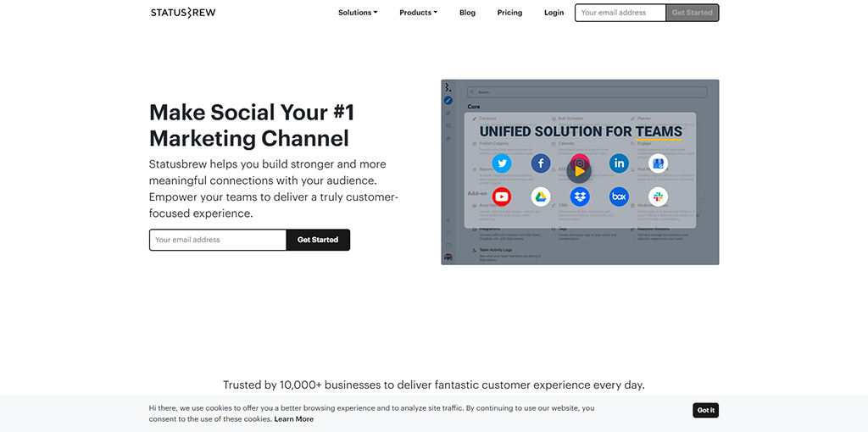
Task: Open the Pricing page
Action: point(509,13)
